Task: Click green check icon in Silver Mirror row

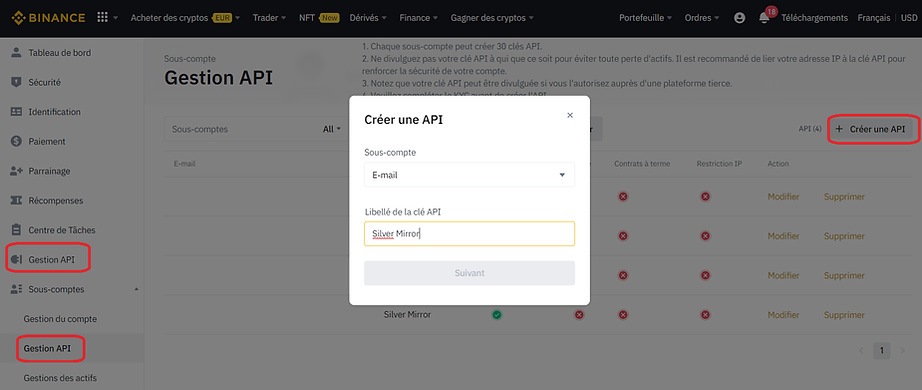Action: click(497, 315)
